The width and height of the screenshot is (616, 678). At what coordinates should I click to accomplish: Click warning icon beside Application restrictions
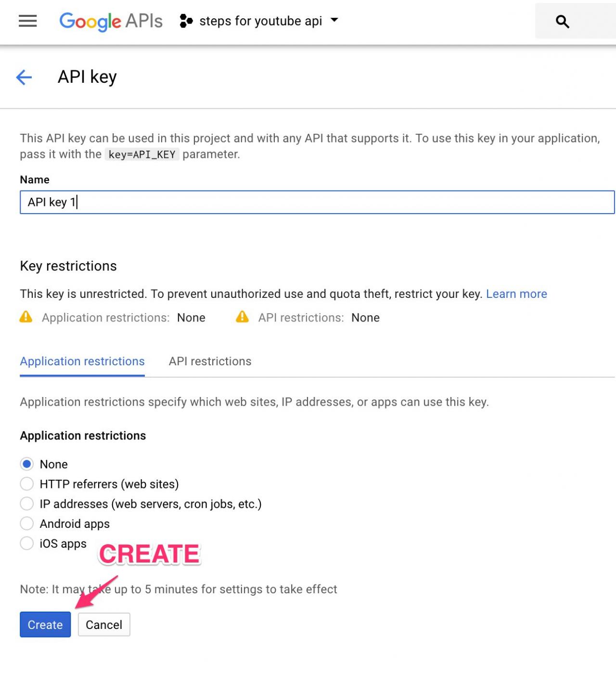tap(26, 317)
